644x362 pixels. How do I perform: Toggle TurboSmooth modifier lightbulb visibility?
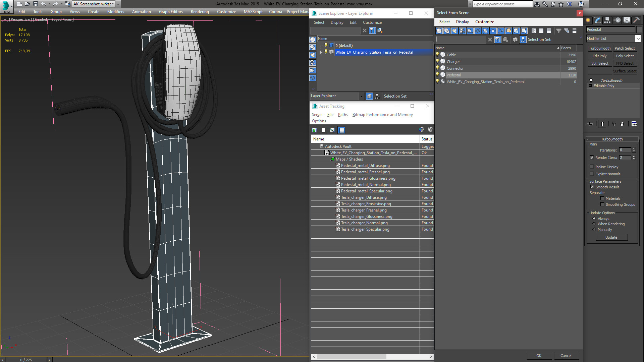pyautogui.click(x=591, y=80)
